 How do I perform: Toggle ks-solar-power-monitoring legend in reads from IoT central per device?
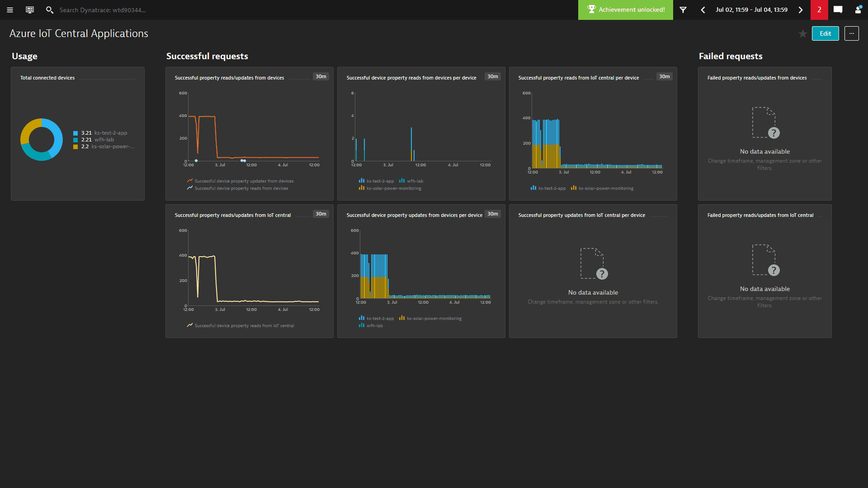click(x=602, y=188)
